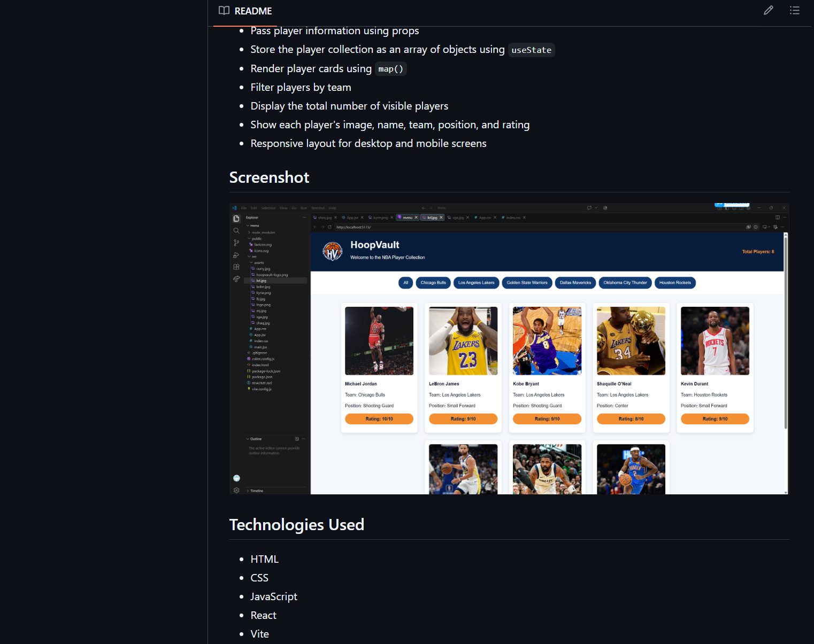
Task: Click the README book icon
Action: [x=224, y=11]
